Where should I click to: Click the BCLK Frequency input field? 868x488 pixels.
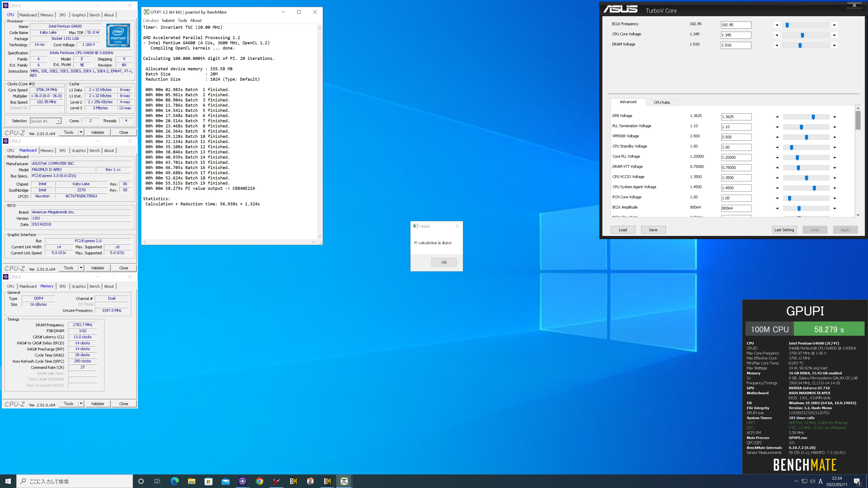tap(736, 25)
